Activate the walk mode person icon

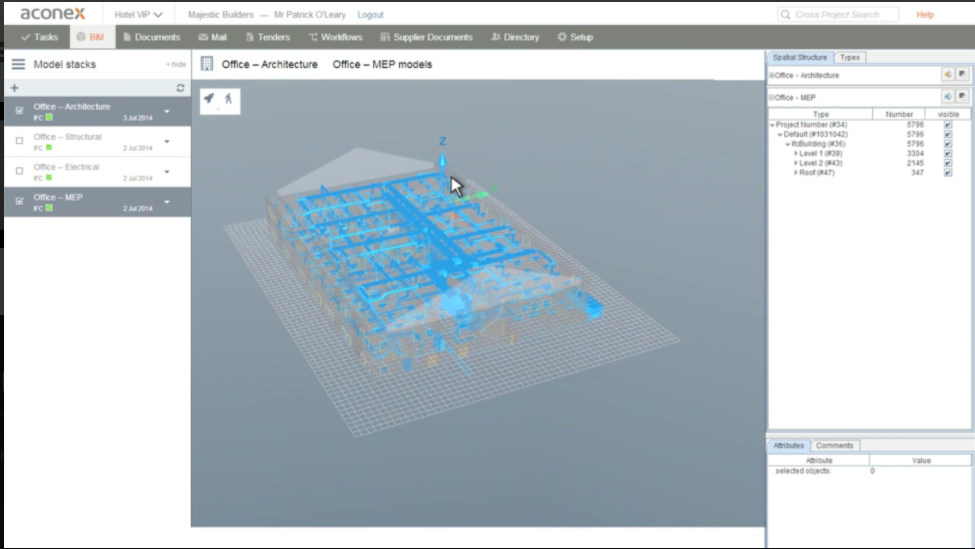pyautogui.click(x=228, y=98)
